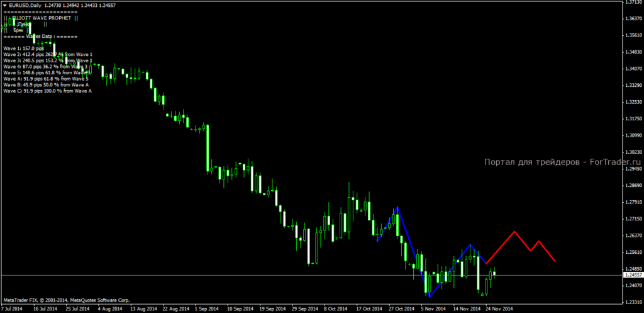The image size is (644, 313).
Task: Click the 1.30230 price scale label
Action: pos(633,152)
